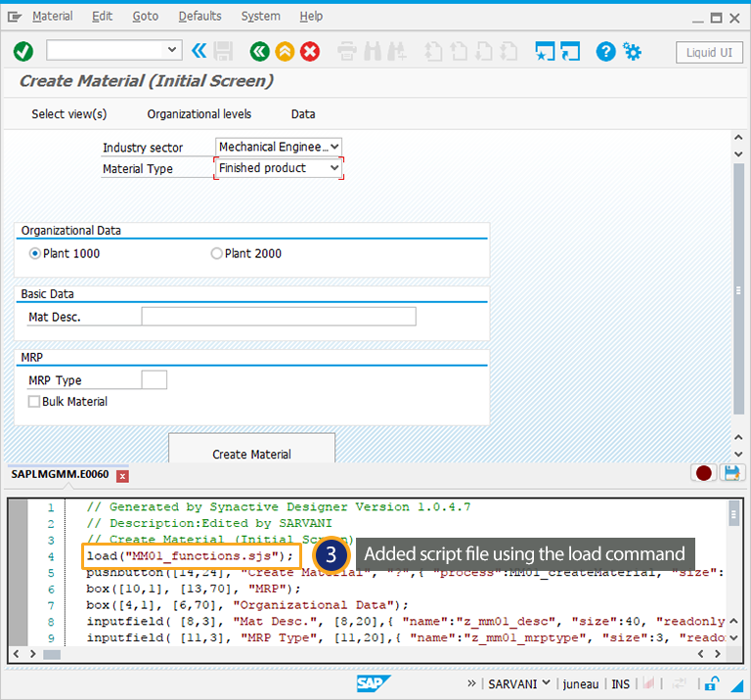Click the Create New Session icon
The image size is (751, 700).
coord(545,51)
